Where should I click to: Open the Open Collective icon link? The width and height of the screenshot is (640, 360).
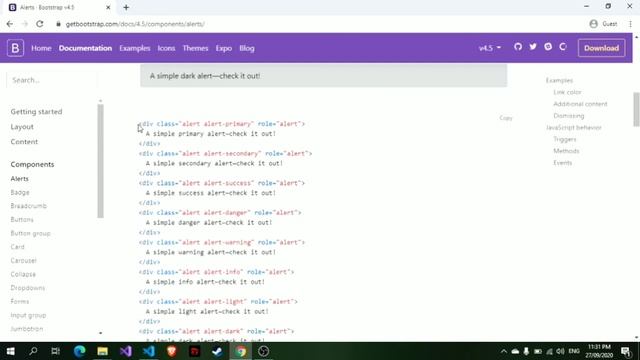[563, 47]
